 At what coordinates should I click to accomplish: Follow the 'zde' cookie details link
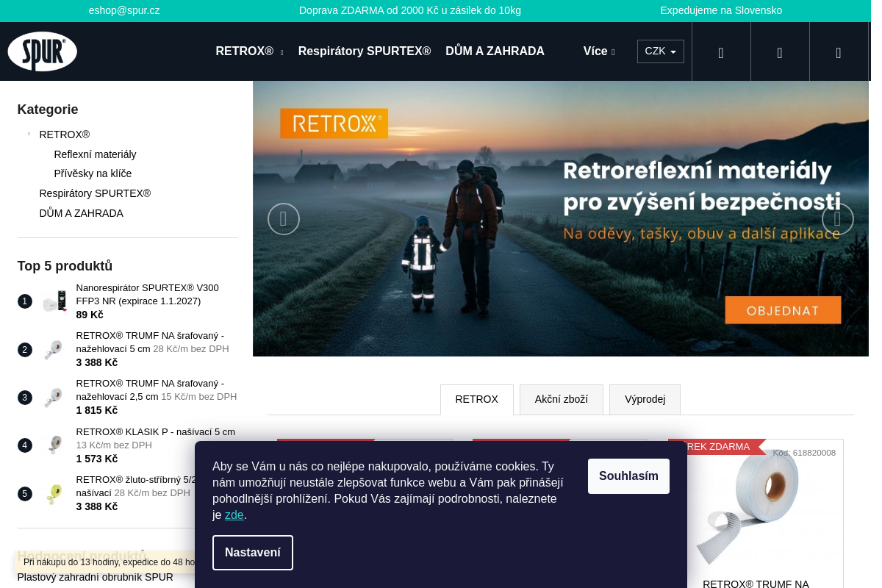pos(234,515)
